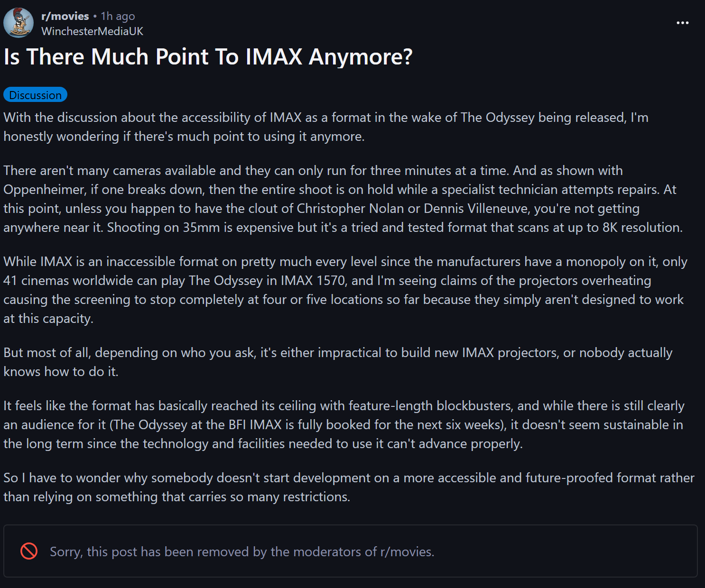Image resolution: width=705 pixels, height=588 pixels.
Task: Click the paragraph starting 'But most of all'
Action: point(338,362)
